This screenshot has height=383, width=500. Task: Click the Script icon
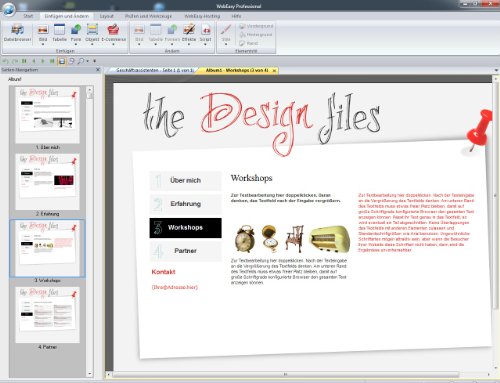point(205,33)
